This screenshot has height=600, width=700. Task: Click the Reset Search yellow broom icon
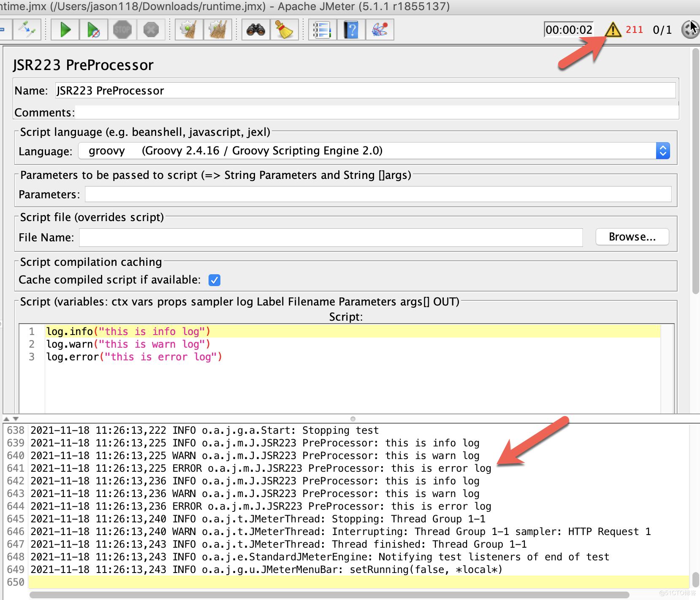(284, 30)
